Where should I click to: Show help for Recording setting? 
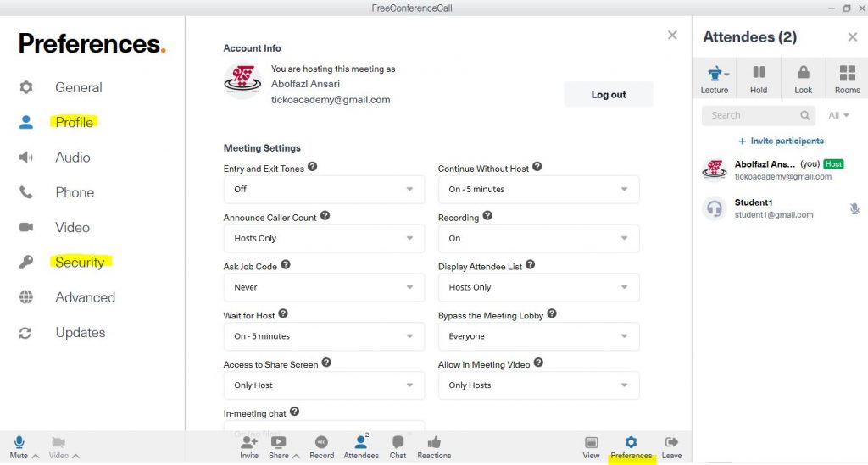tap(487, 216)
